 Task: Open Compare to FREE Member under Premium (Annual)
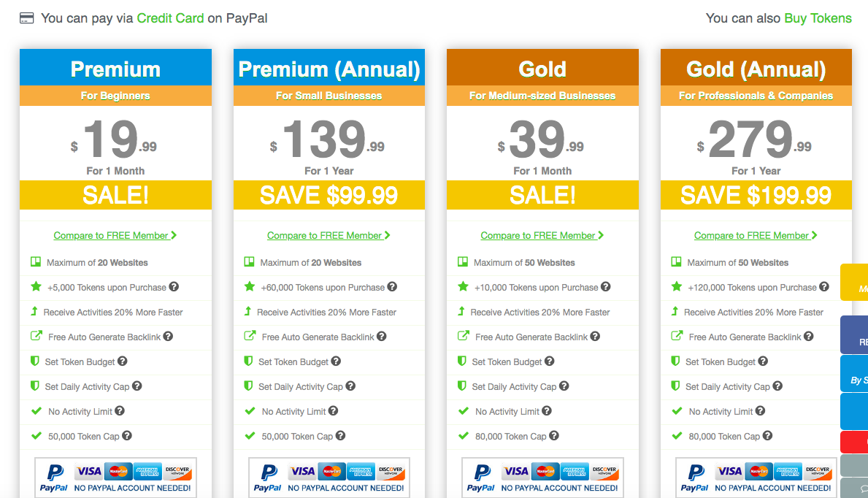[x=329, y=235]
